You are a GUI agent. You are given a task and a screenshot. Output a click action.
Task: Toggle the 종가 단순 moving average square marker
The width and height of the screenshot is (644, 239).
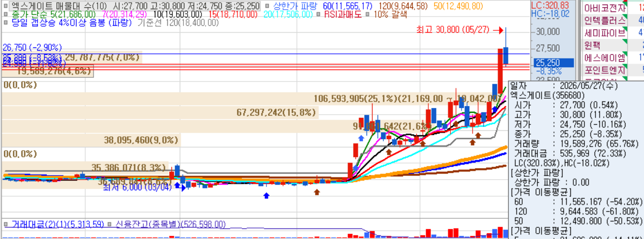6,14
